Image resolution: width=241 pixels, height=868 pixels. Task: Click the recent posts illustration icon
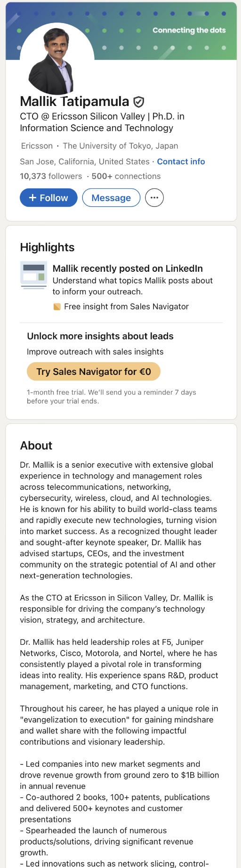tap(33, 275)
